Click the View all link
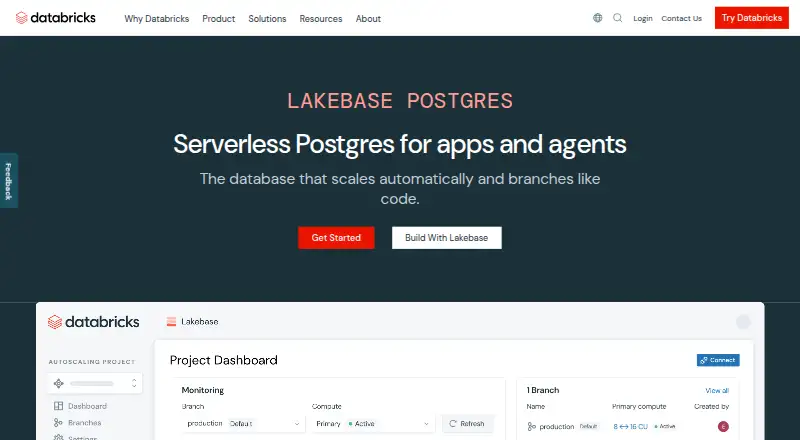The width and height of the screenshot is (800, 440). pyautogui.click(x=717, y=390)
